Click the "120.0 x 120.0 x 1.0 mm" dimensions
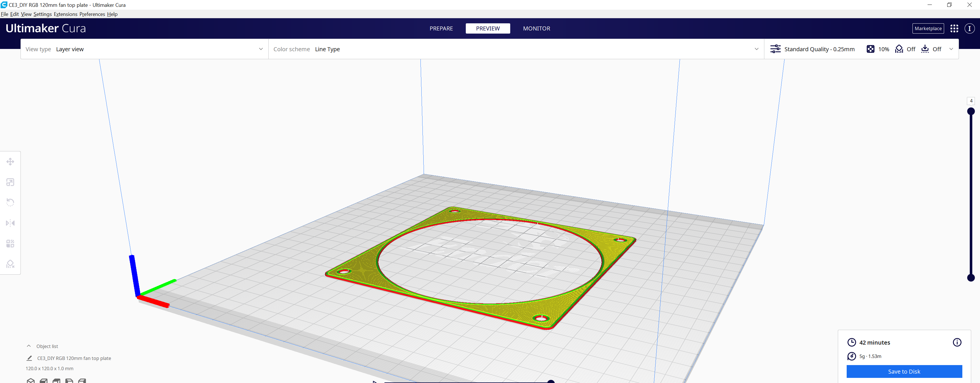 [50, 368]
